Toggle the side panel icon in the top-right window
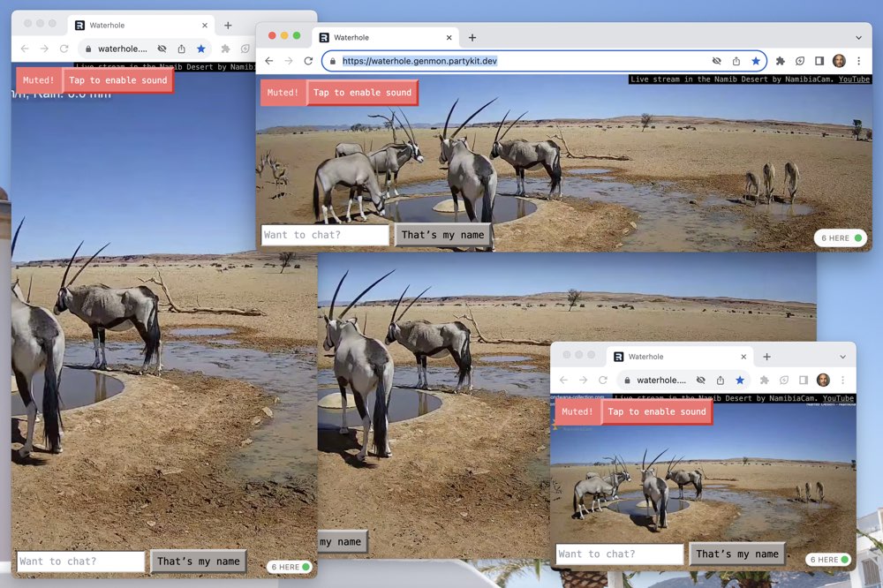 coord(819,61)
